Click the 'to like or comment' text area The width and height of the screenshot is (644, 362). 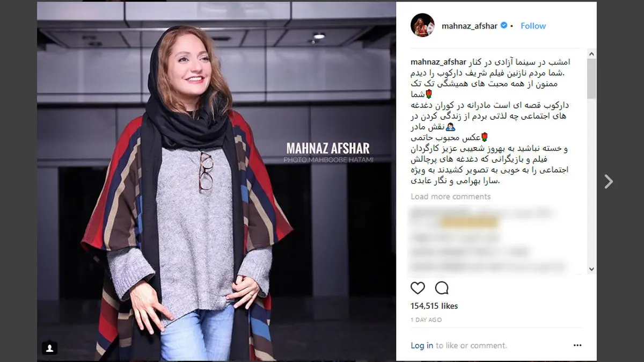point(471,345)
